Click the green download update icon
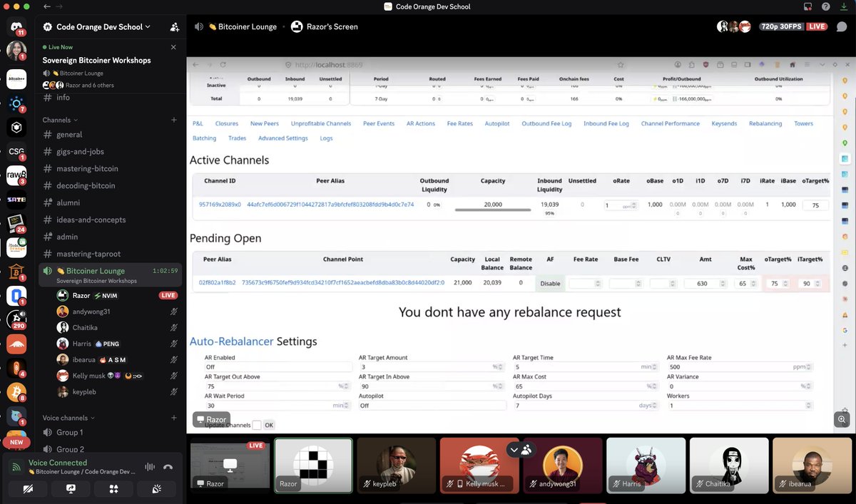856x504 pixels. 844,6
